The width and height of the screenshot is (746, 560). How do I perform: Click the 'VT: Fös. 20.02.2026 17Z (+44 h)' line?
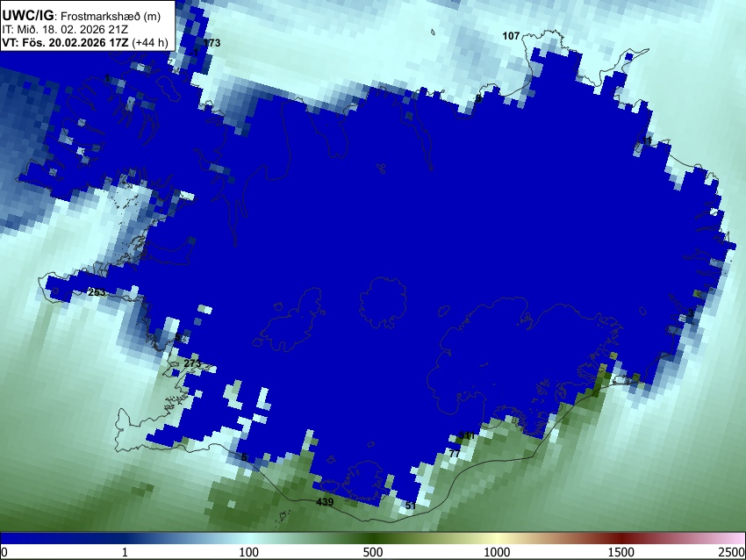(85, 42)
